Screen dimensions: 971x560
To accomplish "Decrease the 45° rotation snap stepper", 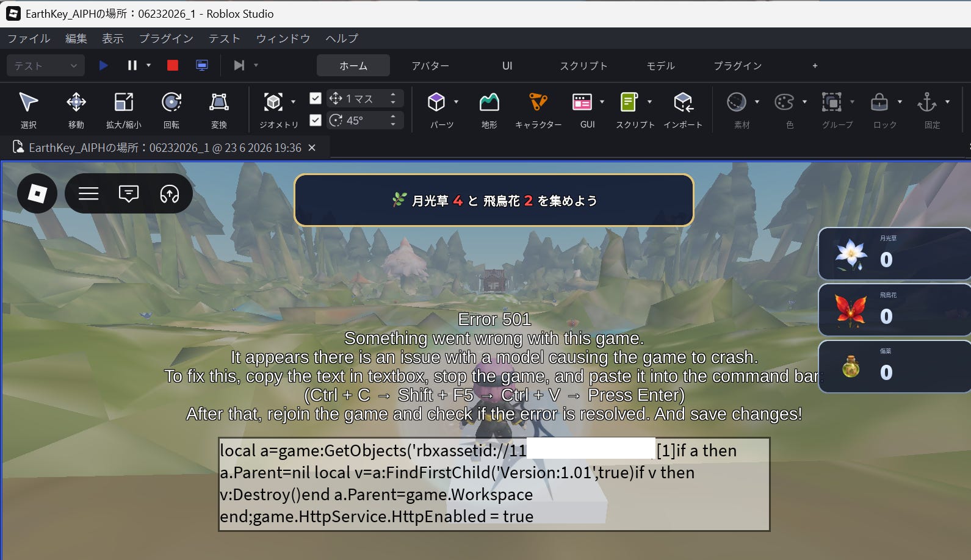I will click(393, 124).
